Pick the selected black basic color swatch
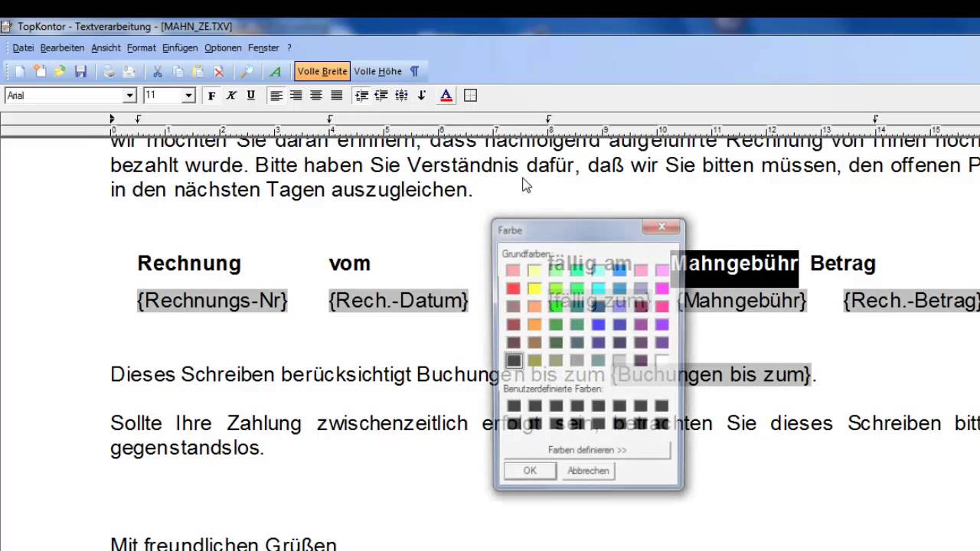 (x=513, y=360)
